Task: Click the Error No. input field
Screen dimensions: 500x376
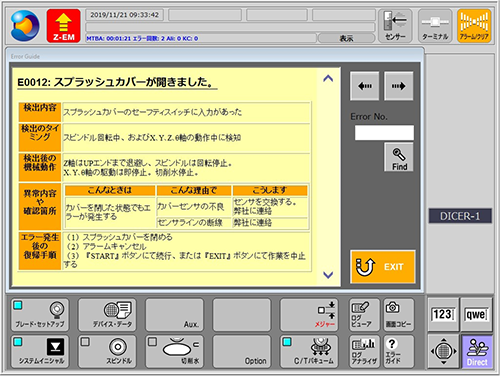Action: [384, 133]
